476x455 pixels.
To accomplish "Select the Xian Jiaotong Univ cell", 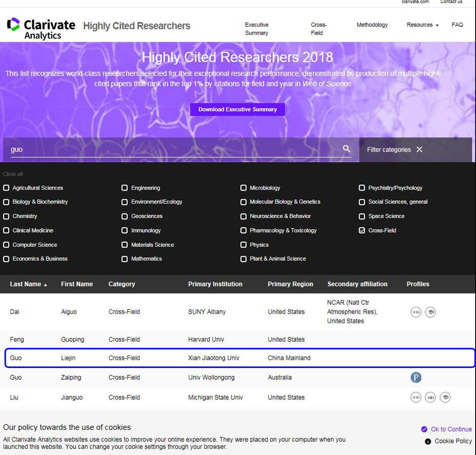I will tap(214, 358).
